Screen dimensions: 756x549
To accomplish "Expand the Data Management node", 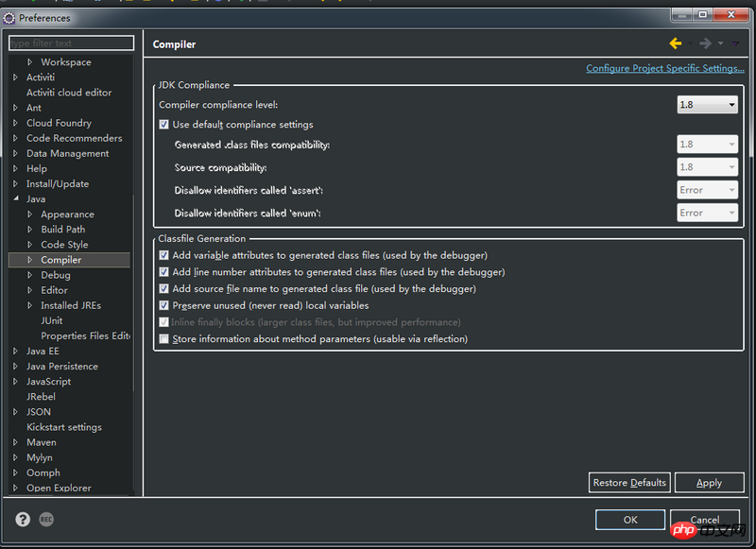I will point(15,153).
